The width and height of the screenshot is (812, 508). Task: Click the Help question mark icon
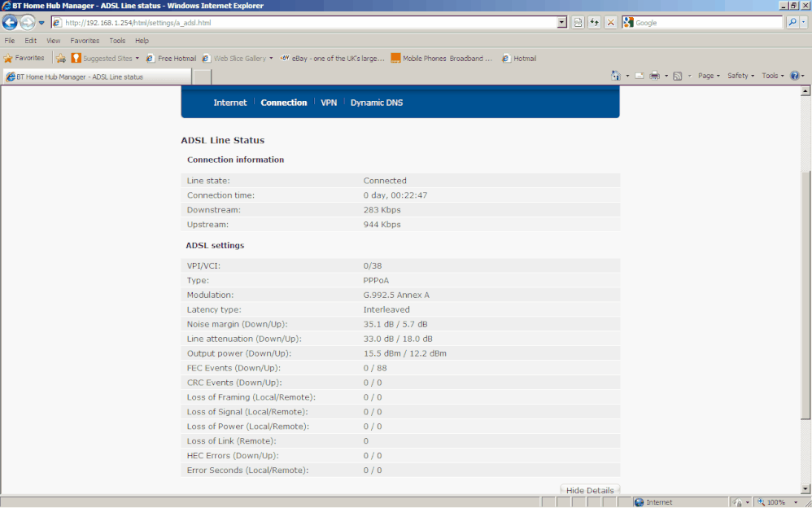[795, 76]
